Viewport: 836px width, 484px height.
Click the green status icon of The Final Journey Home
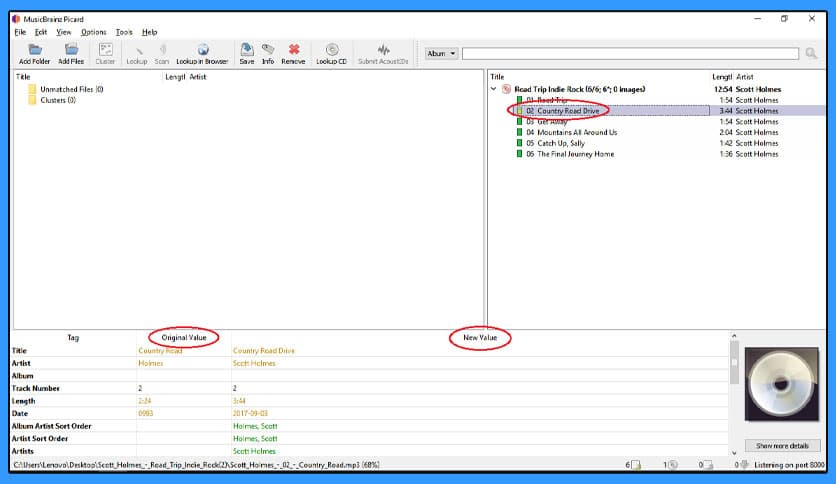[519, 154]
